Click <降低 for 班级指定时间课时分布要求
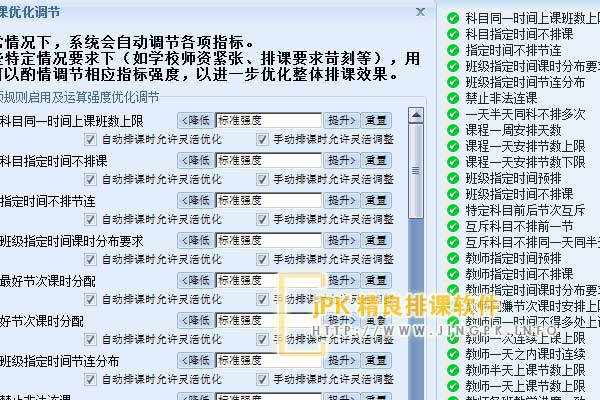Screen dimensions: 600x400 [x=196, y=240]
